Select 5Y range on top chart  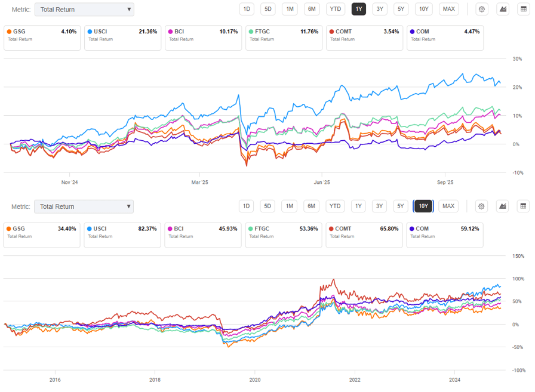[x=401, y=9]
